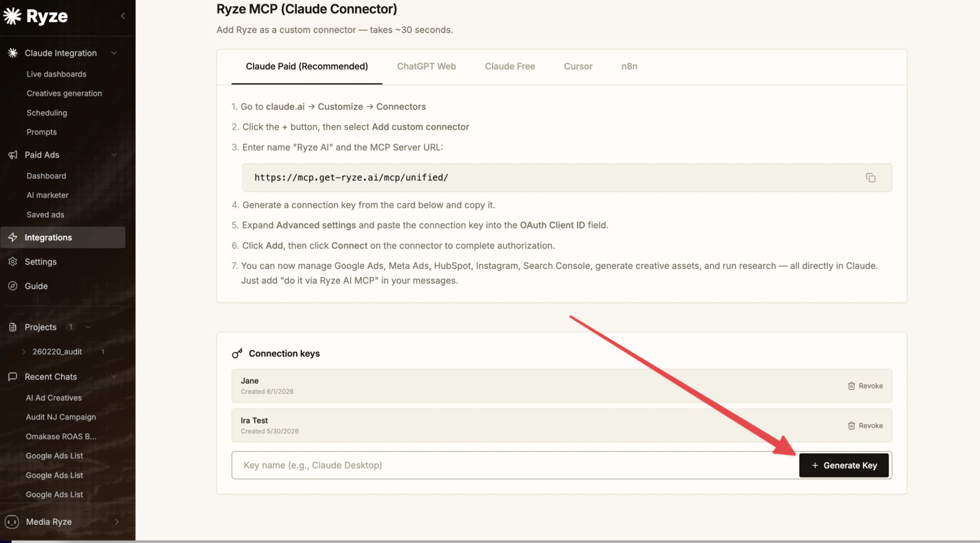The image size is (980, 543).
Task: Switch to the Cursor tab
Action: pyautogui.click(x=578, y=66)
